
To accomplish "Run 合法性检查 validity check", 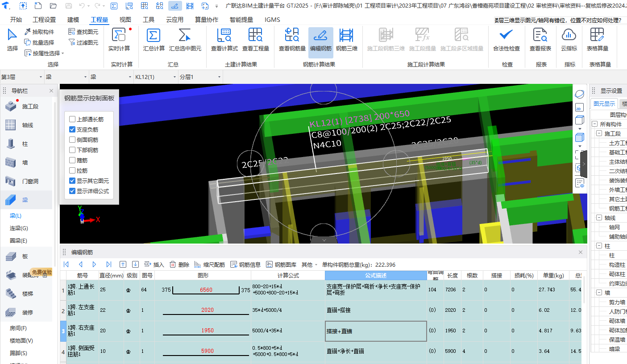I will click(x=507, y=40).
